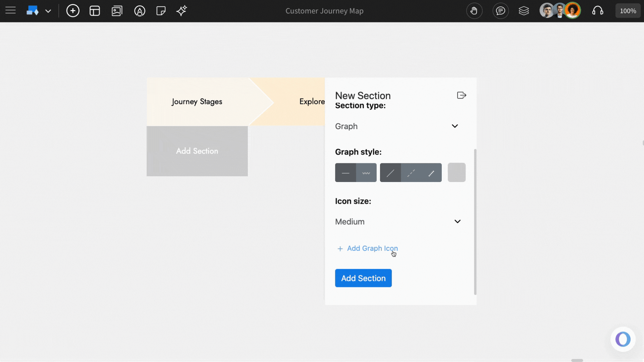Activate the hand pan tool
The width and height of the screenshot is (644, 362).
(x=474, y=11)
